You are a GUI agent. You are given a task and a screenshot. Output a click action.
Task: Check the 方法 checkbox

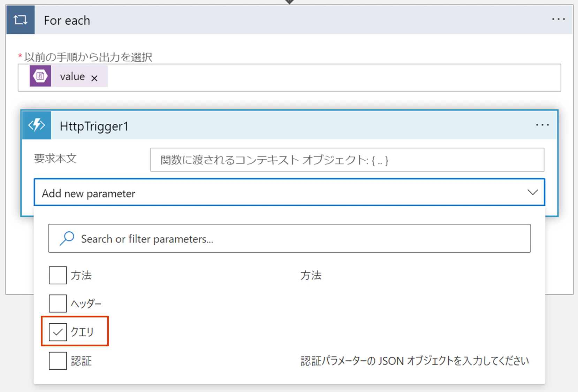(x=58, y=275)
